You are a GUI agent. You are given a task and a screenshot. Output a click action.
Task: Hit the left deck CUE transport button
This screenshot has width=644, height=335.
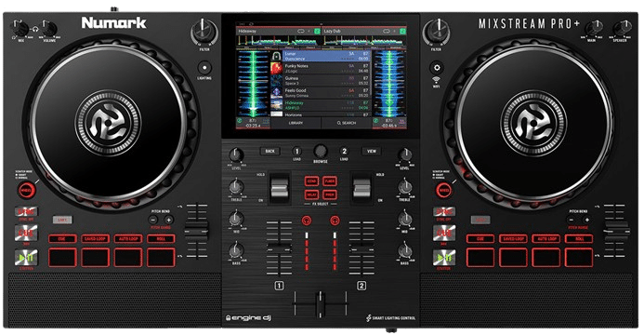26,233
